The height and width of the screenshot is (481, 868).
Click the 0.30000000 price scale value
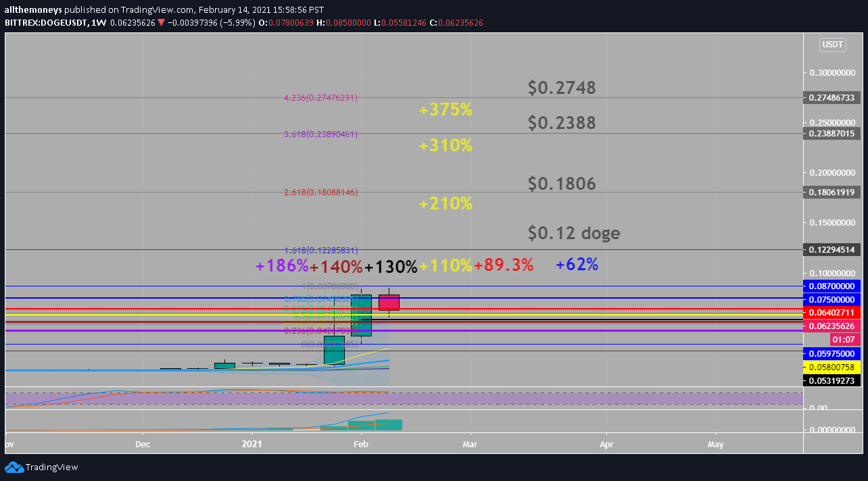(834, 73)
